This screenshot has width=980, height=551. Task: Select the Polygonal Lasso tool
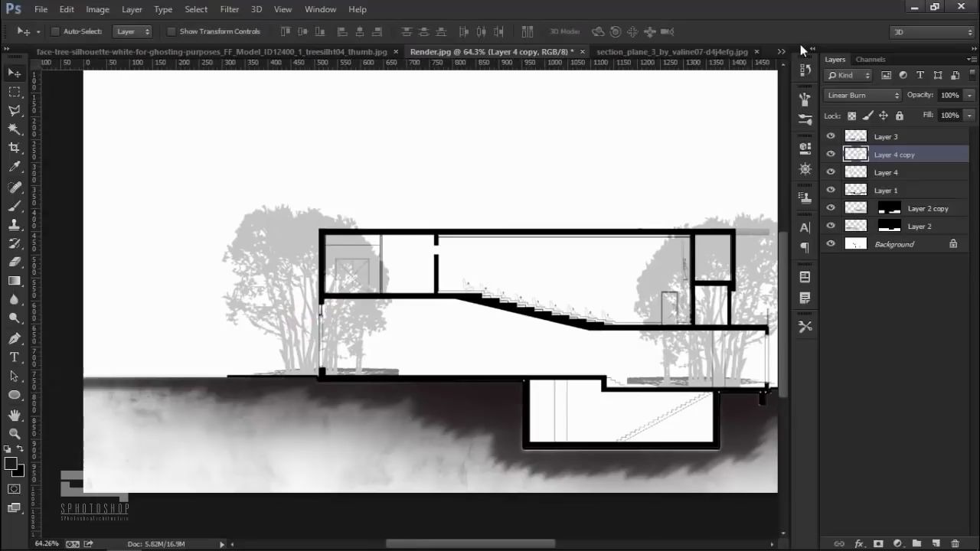pos(15,111)
